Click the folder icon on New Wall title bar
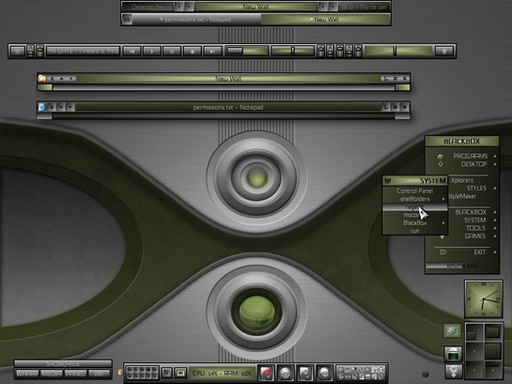Image resolution: width=512 pixels, height=384 pixels. pos(42,79)
